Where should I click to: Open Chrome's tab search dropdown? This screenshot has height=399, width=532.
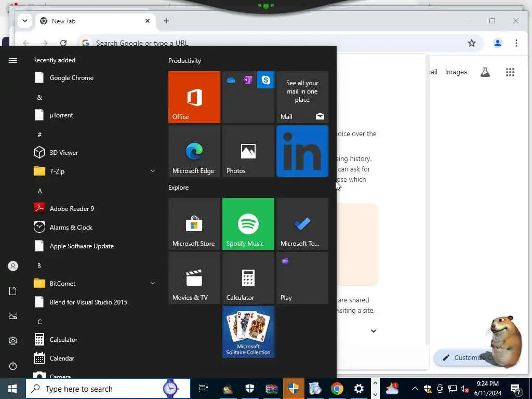25,21
